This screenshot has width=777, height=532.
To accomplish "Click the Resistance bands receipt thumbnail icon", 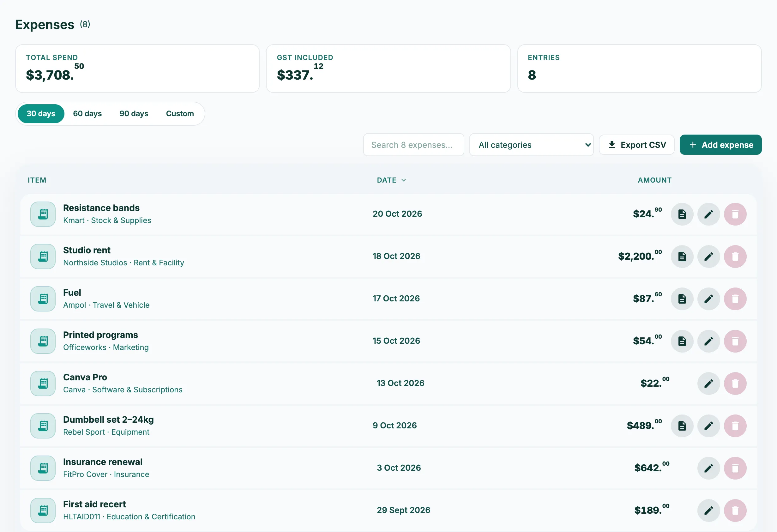I will pyautogui.click(x=43, y=214).
